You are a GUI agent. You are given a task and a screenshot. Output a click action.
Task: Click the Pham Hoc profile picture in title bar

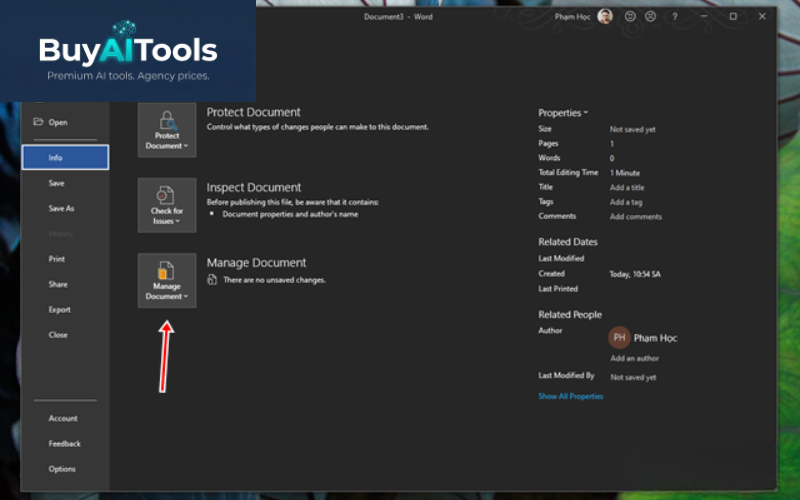(605, 17)
